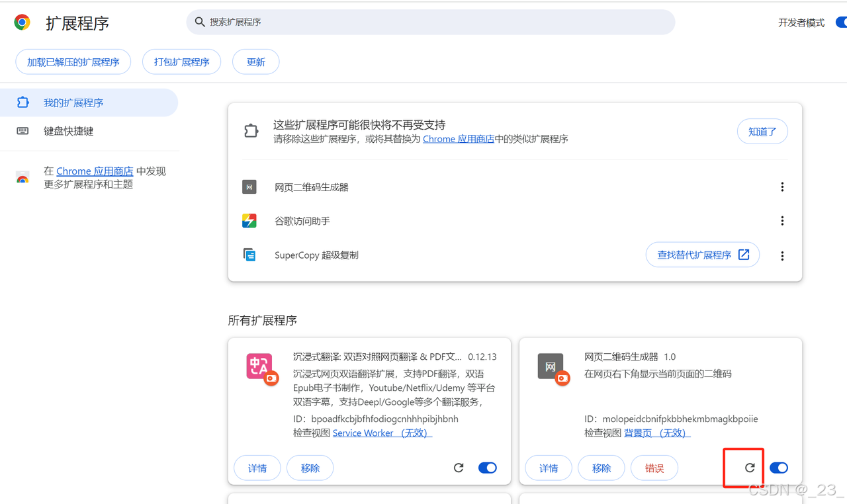Click the Chrome logo in the top left
Screen dimensions: 847x504
point(21,22)
